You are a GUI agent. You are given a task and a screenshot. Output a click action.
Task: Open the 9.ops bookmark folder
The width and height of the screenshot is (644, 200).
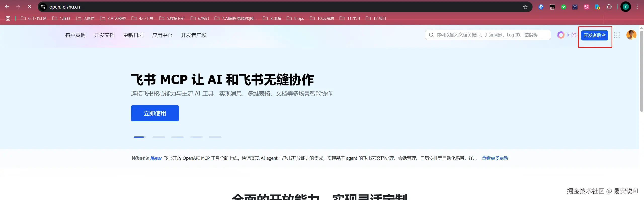point(295,18)
